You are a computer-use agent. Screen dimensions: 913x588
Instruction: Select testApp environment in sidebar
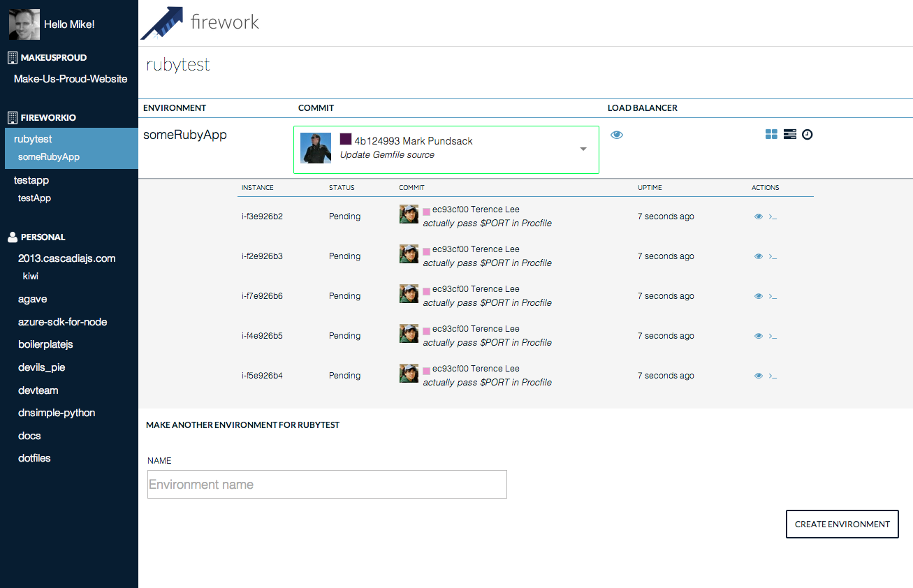[34, 198]
